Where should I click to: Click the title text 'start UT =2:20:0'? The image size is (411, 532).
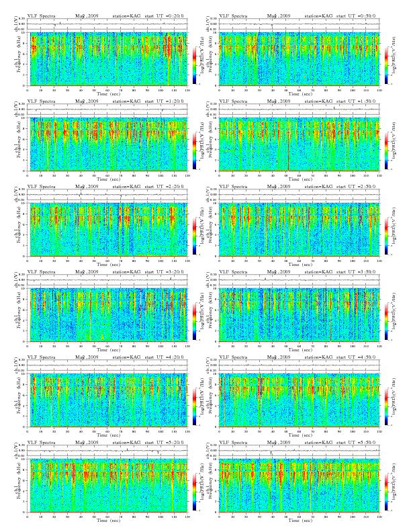pos(164,187)
